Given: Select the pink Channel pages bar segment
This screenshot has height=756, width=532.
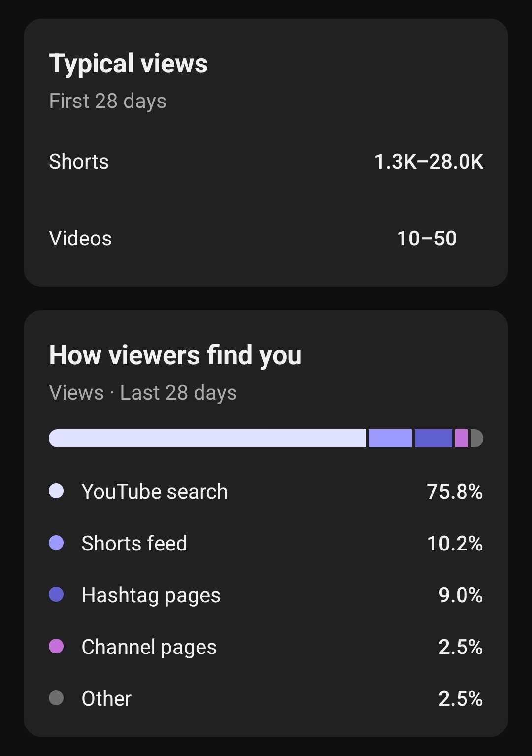Looking at the screenshot, I should (x=462, y=438).
